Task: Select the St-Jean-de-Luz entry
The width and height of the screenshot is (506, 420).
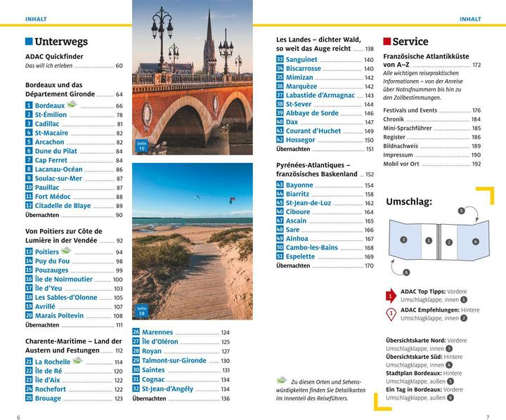Action: [325, 203]
